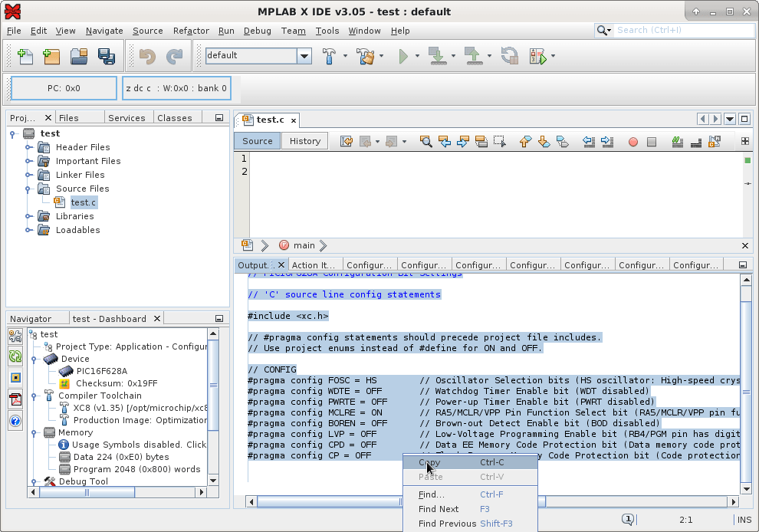Click the Redo arrow icon
Image resolution: width=759 pixels, height=532 pixels.
[174, 56]
